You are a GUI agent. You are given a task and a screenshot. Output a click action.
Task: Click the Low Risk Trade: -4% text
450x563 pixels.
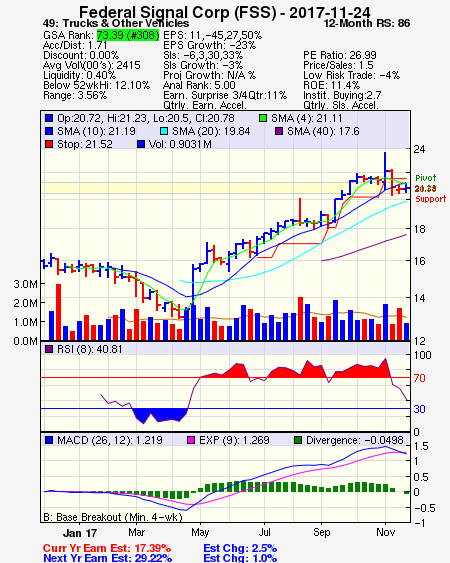351,75
